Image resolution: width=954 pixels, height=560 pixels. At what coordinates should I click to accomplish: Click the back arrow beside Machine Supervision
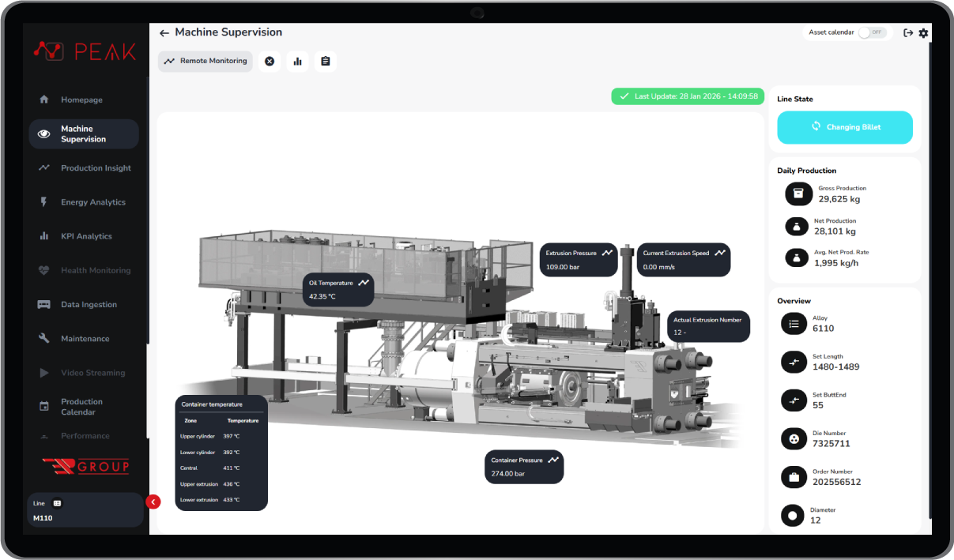[164, 33]
